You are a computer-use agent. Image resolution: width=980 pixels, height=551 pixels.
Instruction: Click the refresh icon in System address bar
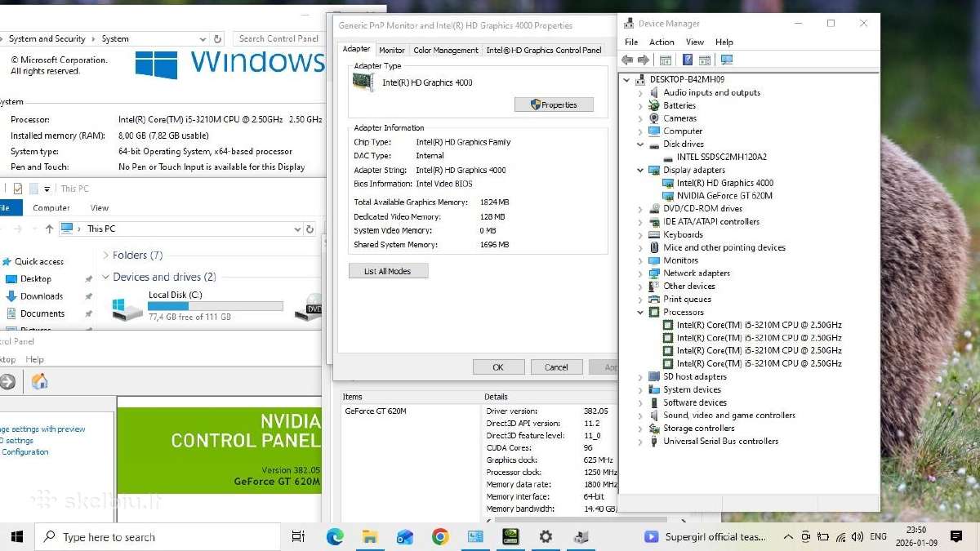[217, 38]
